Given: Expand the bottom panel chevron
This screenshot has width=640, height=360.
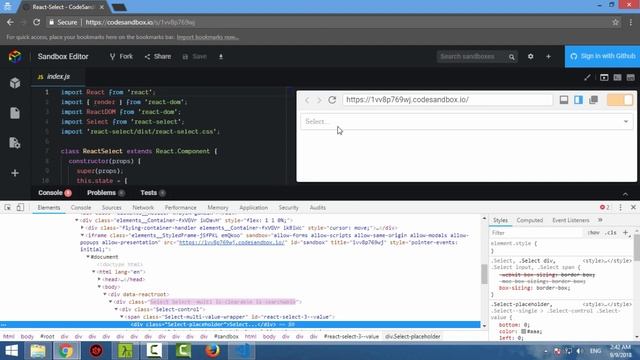Looking at the screenshot, I should [625, 194].
